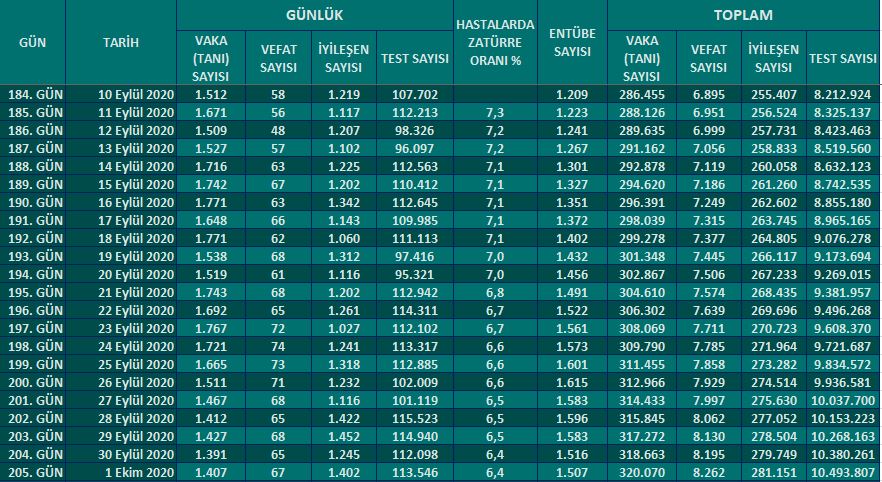Click intubated count 1.209

pos(572,94)
